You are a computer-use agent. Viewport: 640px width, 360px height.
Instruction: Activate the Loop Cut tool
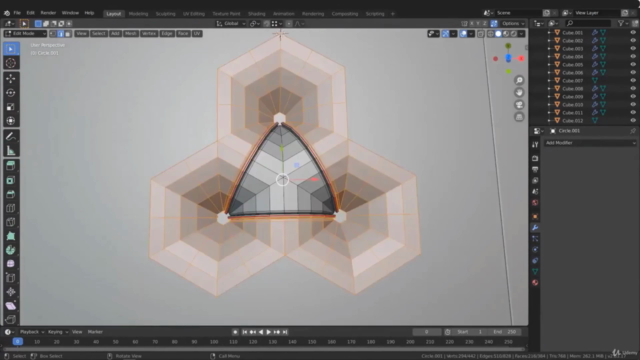(11, 208)
